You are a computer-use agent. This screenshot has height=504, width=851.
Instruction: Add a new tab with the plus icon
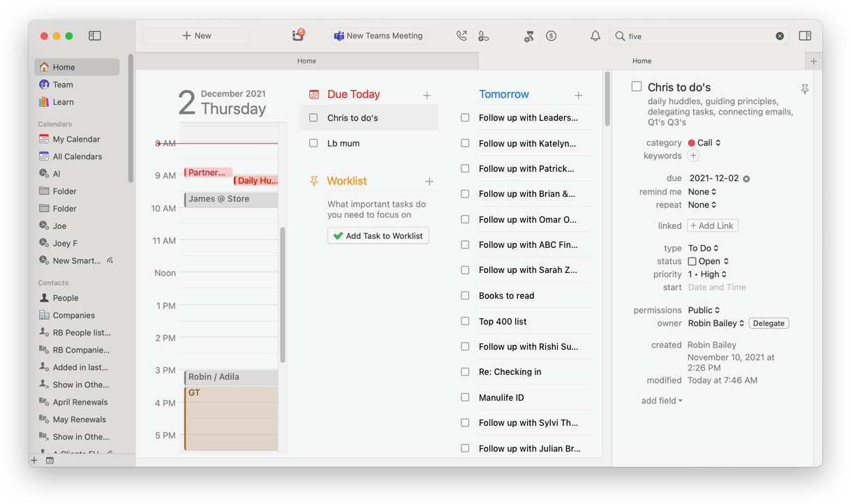point(813,61)
